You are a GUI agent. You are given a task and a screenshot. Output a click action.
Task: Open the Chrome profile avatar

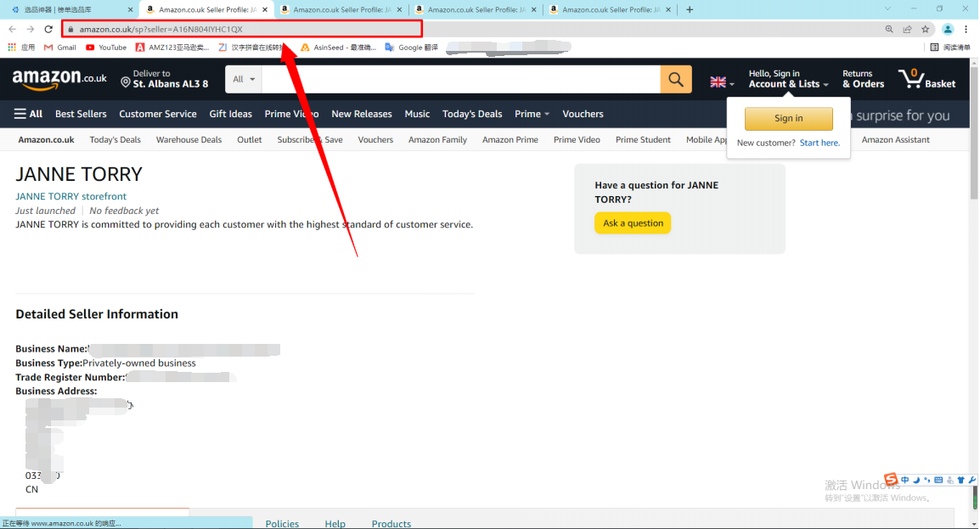[948, 30]
